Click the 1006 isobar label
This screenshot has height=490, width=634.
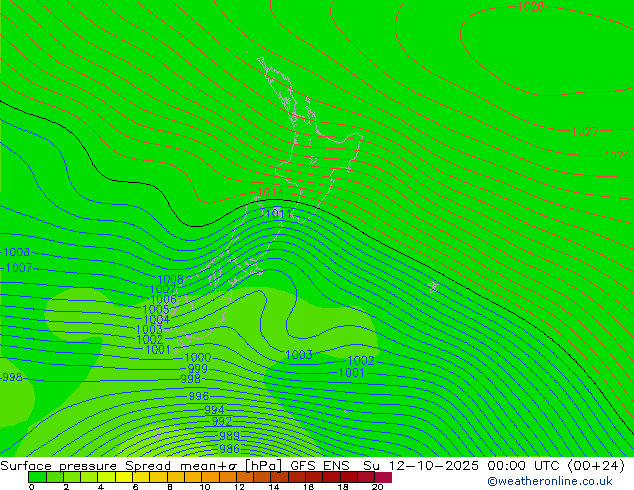pos(163,300)
